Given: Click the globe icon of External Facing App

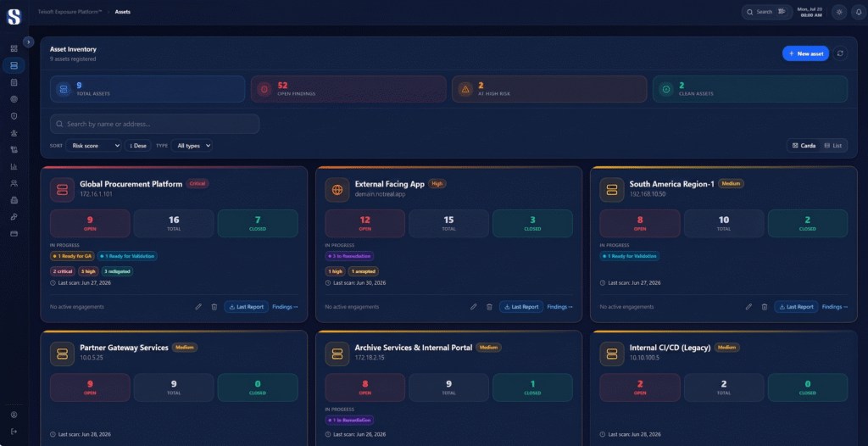Looking at the screenshot, I should [x=337, y=189].
